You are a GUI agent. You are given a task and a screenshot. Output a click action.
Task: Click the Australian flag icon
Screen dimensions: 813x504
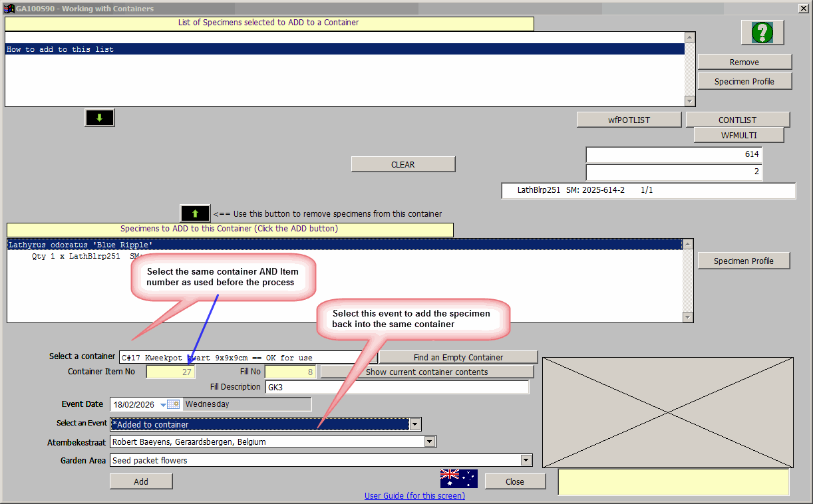point(458,479)
